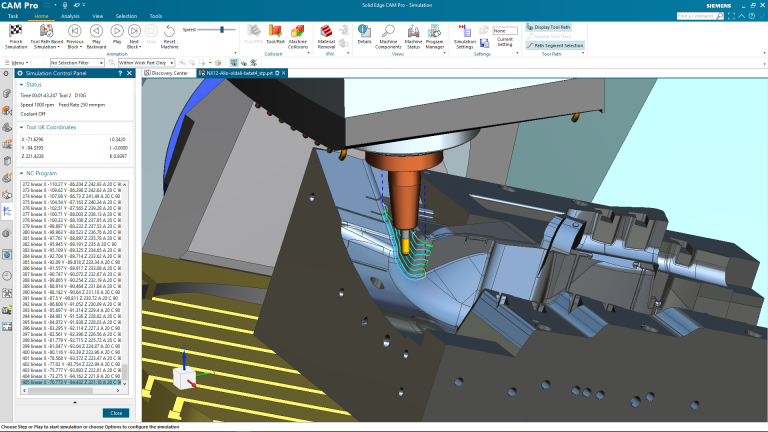Toggle Tool/Part collision checking
This screenshot has width=768, height=432.
click(x=275, y=36)
